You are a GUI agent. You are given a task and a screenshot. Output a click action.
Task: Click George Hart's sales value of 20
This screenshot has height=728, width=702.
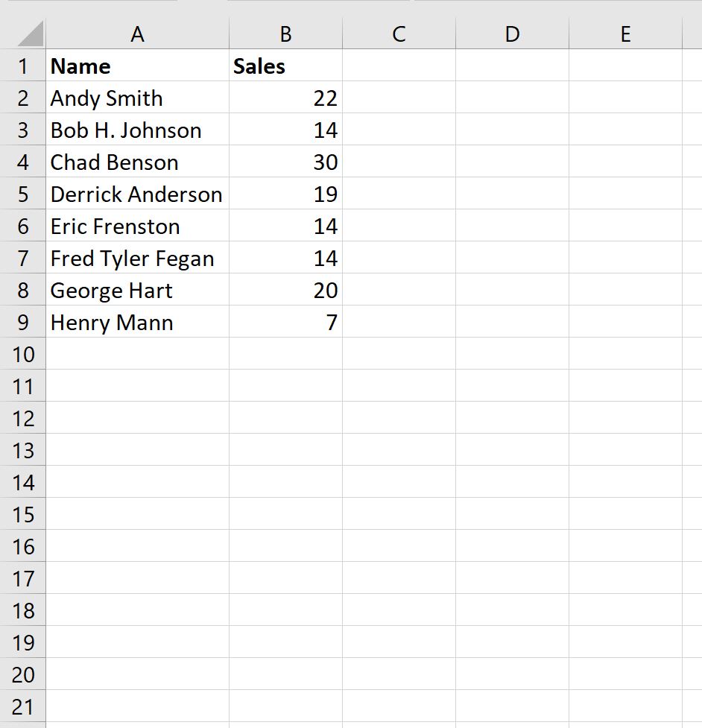point(285,290)
